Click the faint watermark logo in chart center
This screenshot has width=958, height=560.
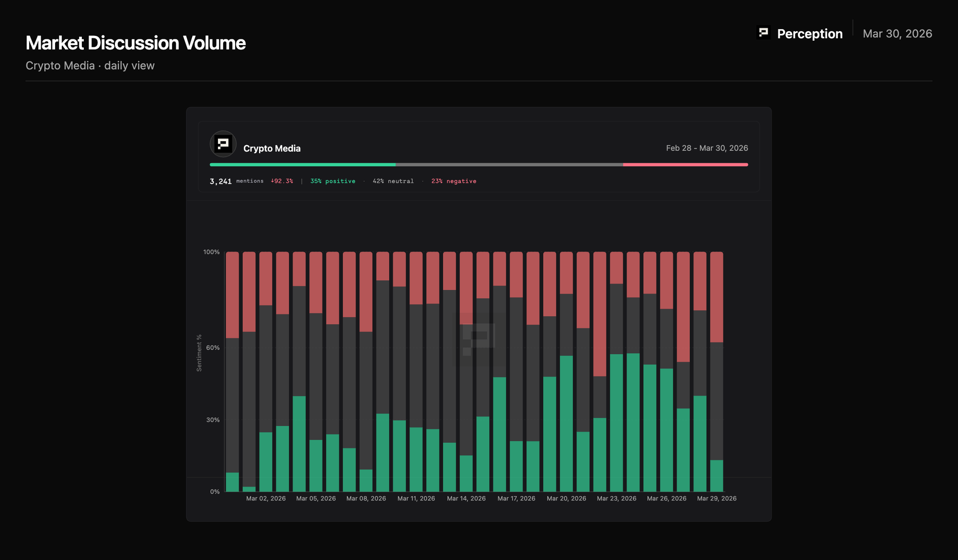[x=478, y=339]
